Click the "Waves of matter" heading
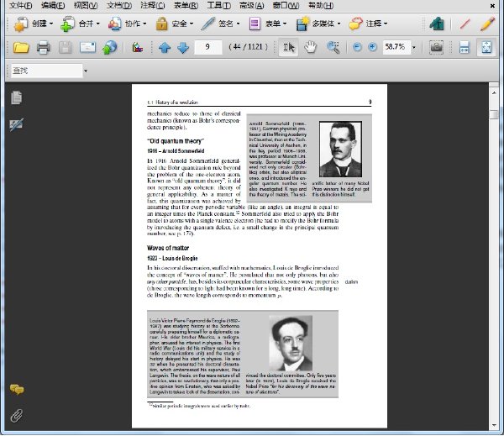This screenshot has width=504, height=436. click(x=168, y=248)
